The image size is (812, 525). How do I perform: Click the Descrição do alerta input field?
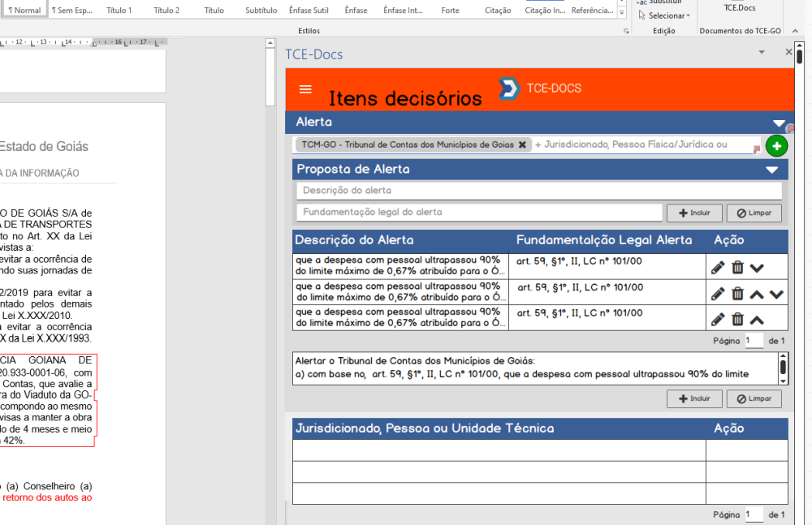coord(538,191)
